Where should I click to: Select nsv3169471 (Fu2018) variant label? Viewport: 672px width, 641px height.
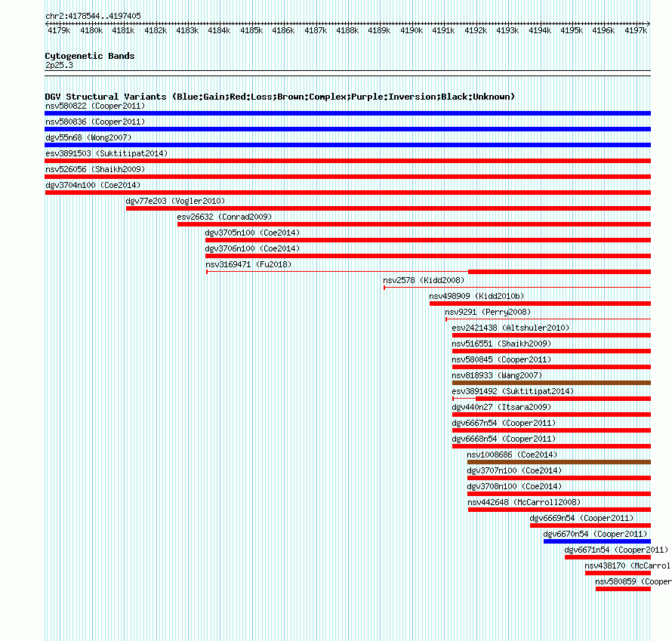tap(248, 264)
